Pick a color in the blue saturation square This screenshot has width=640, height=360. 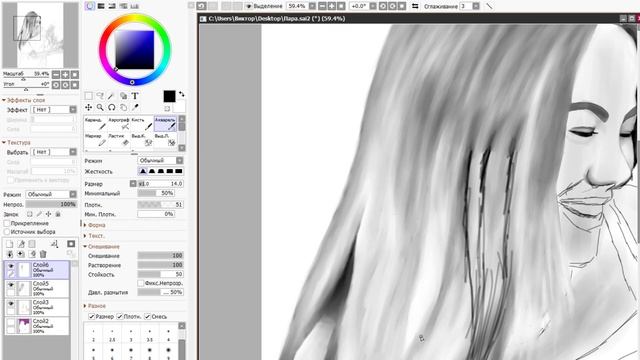tap(134, 50)
